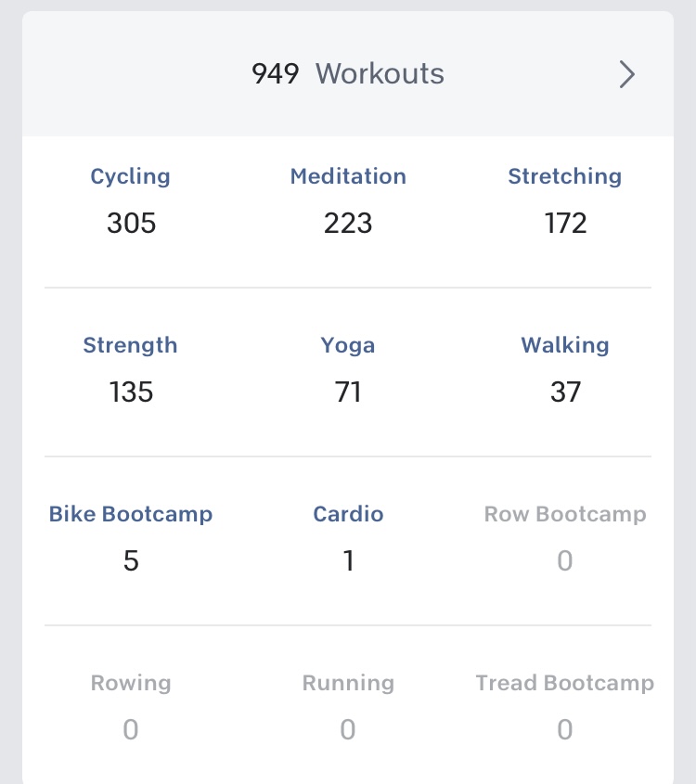
Task: Tap the Strength category label
Action: (130, 345)
